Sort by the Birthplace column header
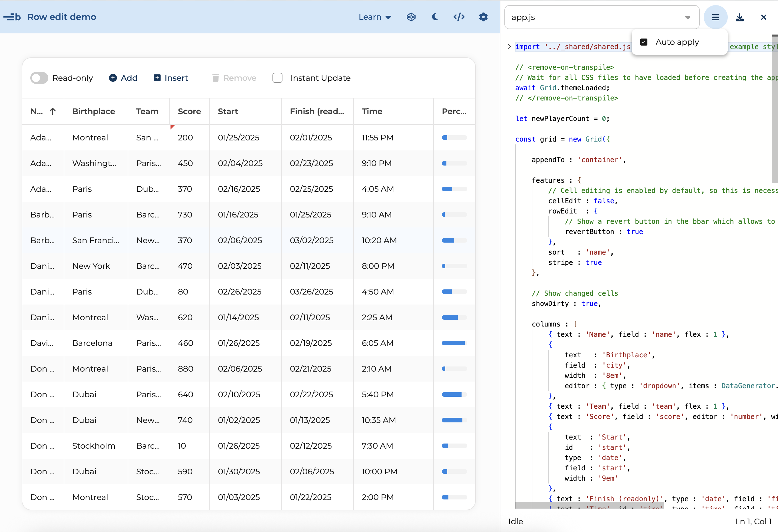Image resolution: width=778 pixels, height=532 pixels. [x=93, y=111]
